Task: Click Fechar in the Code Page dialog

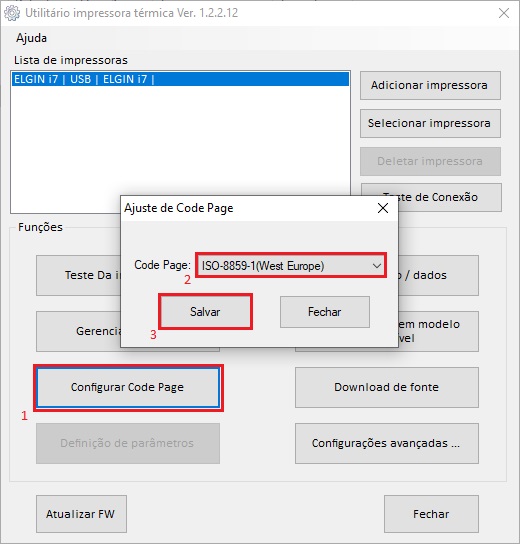Action: point(325,312)
